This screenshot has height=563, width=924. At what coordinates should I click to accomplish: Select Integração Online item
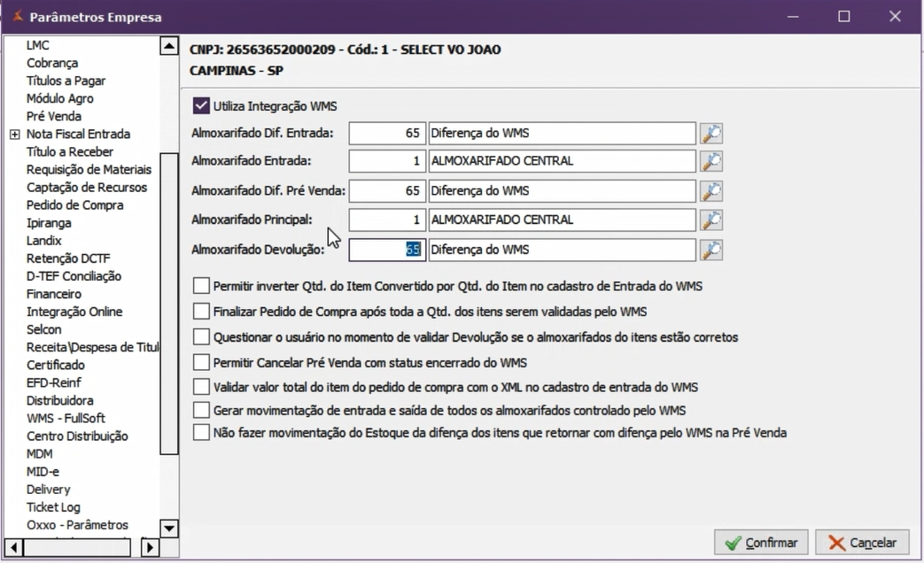74,312
